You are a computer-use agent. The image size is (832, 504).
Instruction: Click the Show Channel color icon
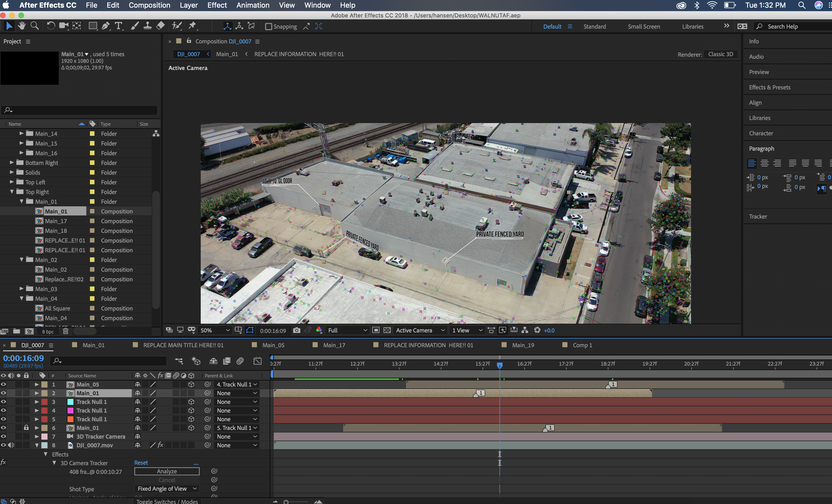tap(319, 330)
